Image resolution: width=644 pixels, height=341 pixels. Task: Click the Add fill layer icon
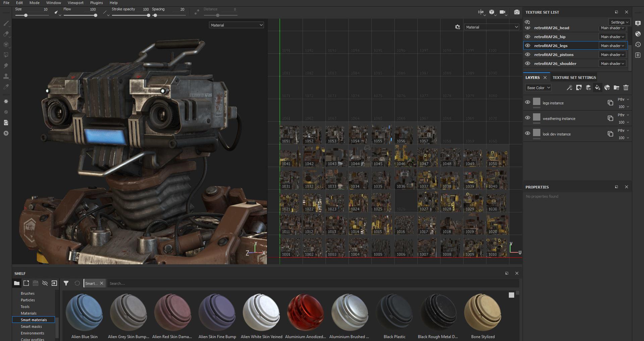coord(597,87)
